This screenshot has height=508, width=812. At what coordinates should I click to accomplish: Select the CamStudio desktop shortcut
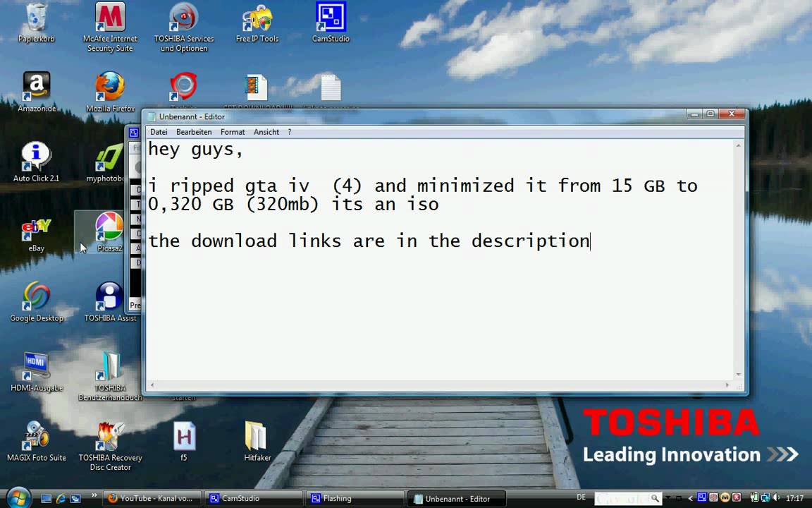331,23
